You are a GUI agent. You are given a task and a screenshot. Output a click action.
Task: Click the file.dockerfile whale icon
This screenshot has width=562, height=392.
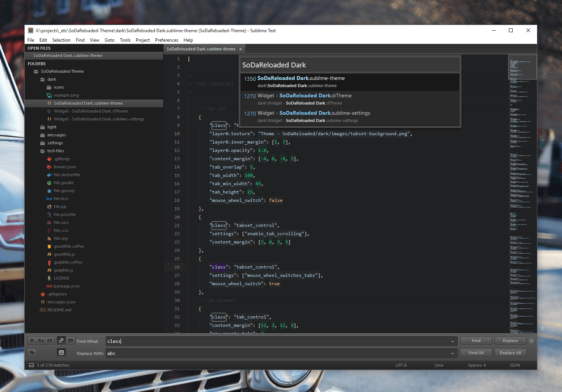[49, 175]
